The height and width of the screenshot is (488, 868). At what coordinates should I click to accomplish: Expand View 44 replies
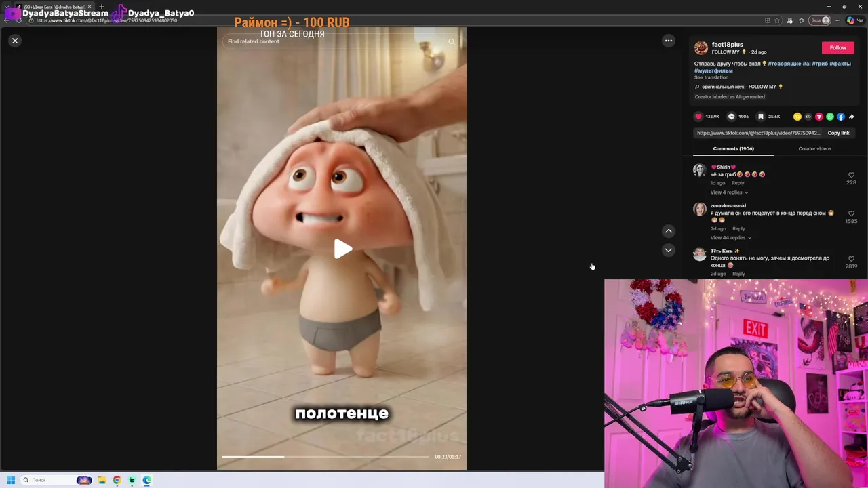(730, 238)
